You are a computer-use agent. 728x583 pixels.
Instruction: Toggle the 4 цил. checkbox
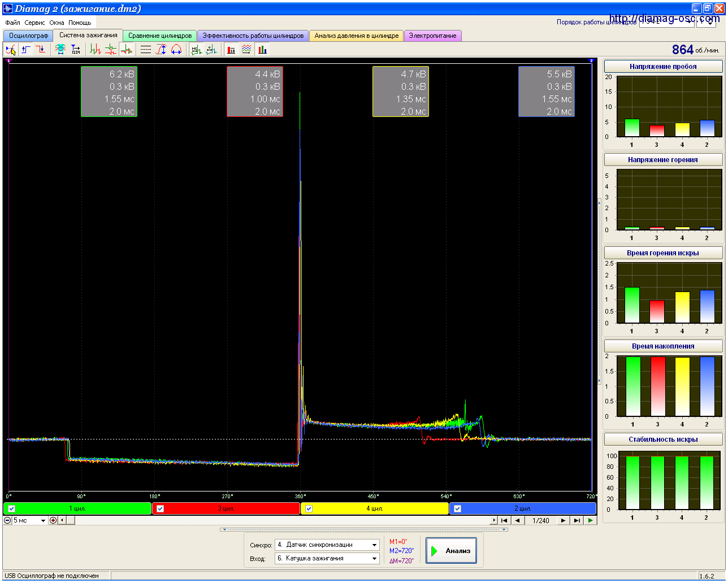coord(309,508)
